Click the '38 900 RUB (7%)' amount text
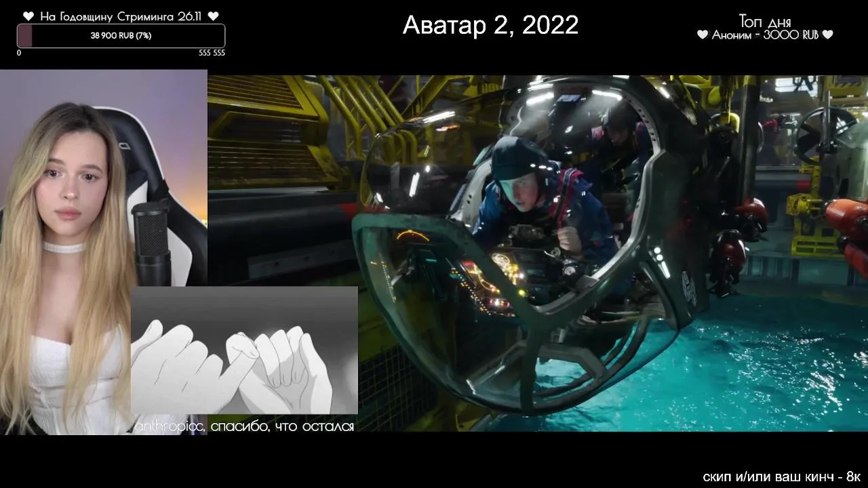 pos(121,36)
